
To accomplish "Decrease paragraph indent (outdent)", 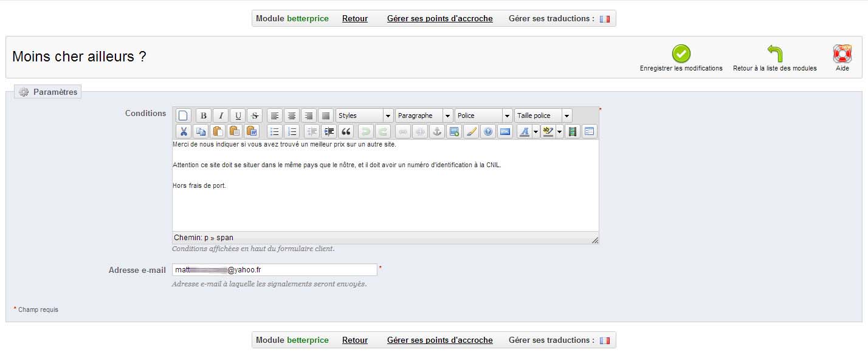I will (x=312, y=131).
